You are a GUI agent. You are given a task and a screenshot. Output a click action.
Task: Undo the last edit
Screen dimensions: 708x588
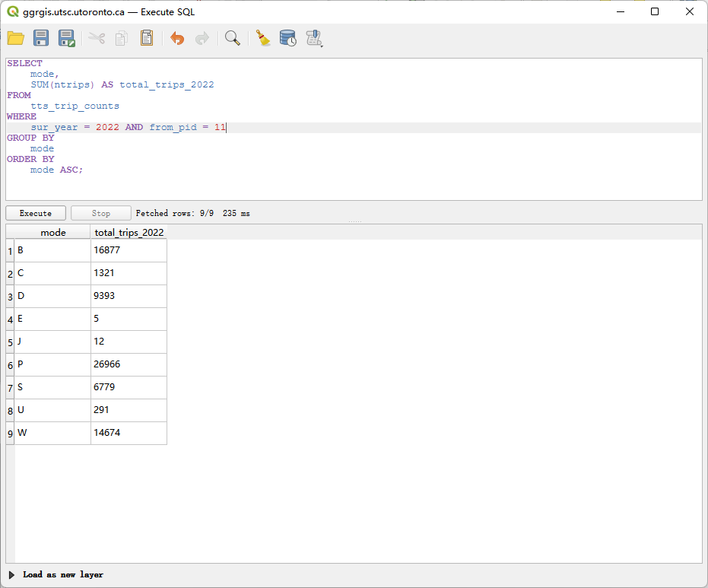[x=177, y=38]
